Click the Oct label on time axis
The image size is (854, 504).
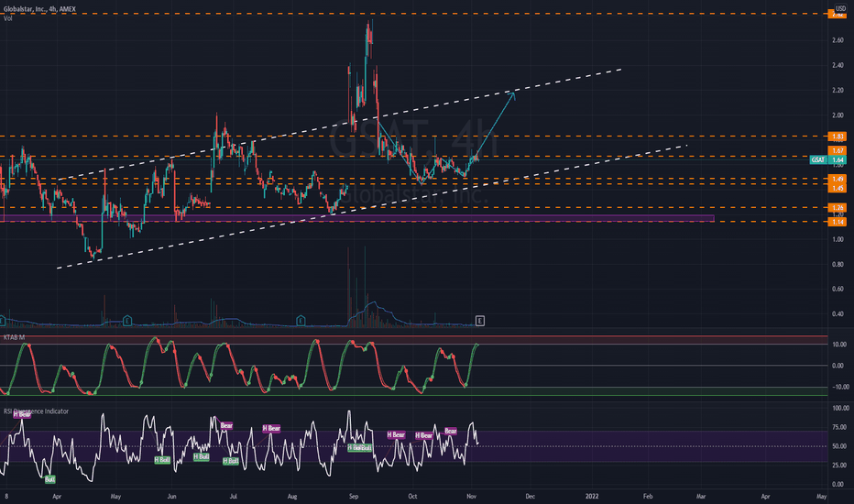412,497
